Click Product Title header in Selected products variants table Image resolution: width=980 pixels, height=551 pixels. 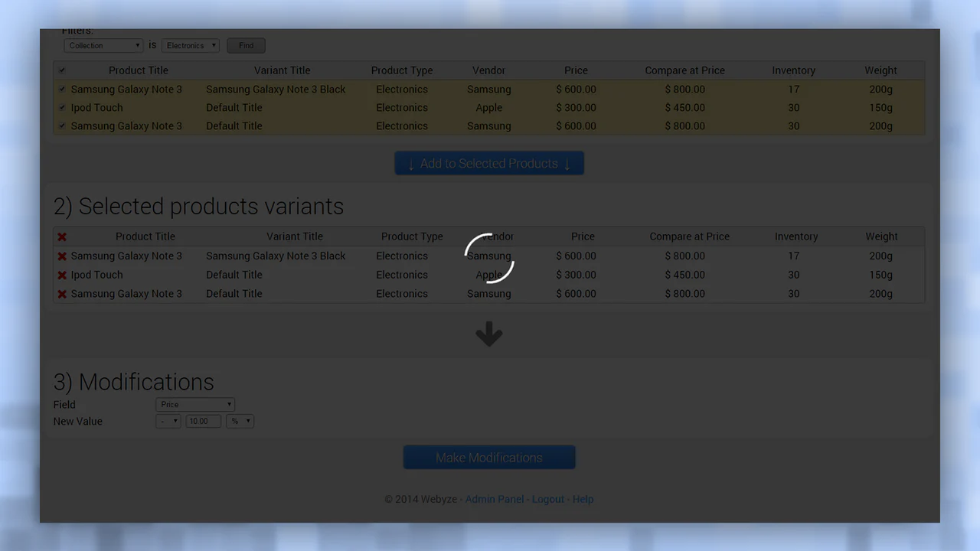click(145, 236)
